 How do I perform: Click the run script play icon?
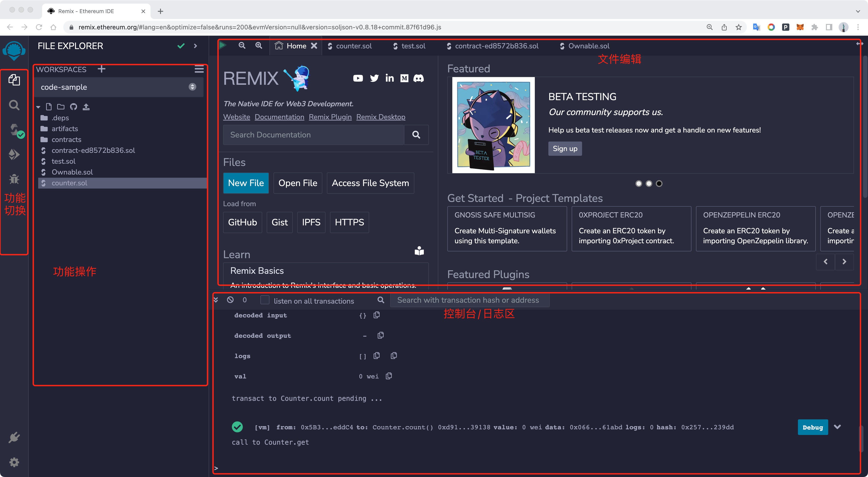click(x=222, y=45)
